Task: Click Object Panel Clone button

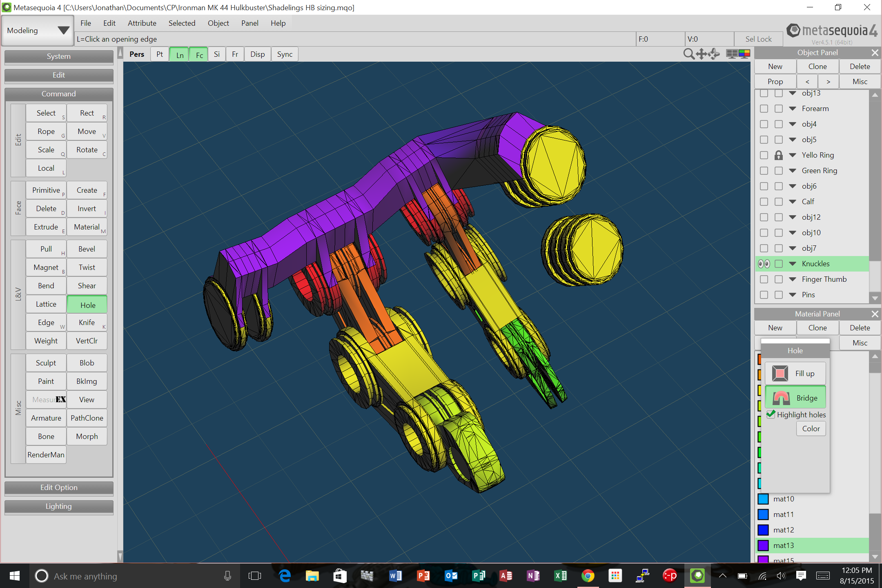Action: pyautogui.click(x=817, y=67)
